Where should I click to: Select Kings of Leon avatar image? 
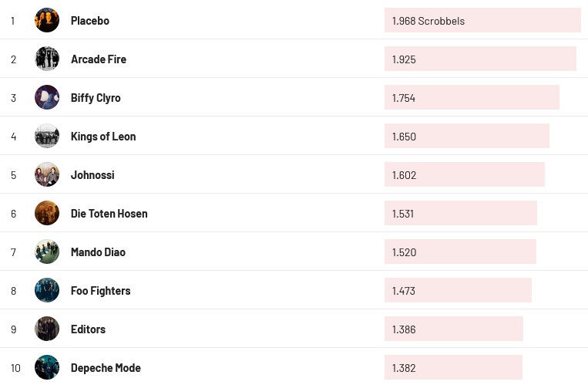coord(47,136)
